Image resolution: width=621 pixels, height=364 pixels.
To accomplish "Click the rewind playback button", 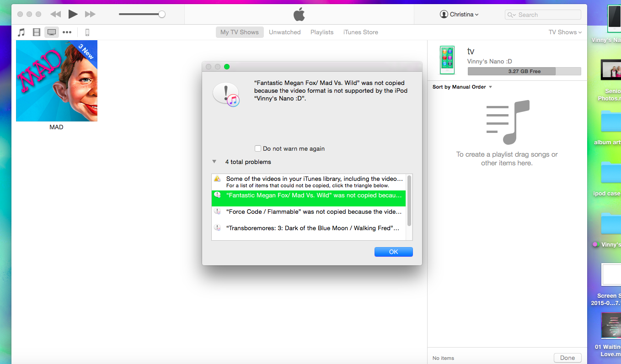I will coord(56,15).
